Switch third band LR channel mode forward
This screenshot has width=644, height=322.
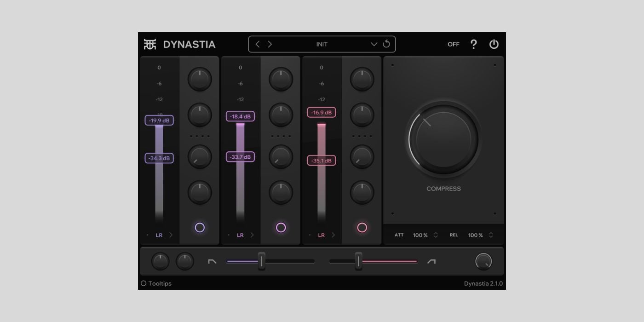[333, 235]
